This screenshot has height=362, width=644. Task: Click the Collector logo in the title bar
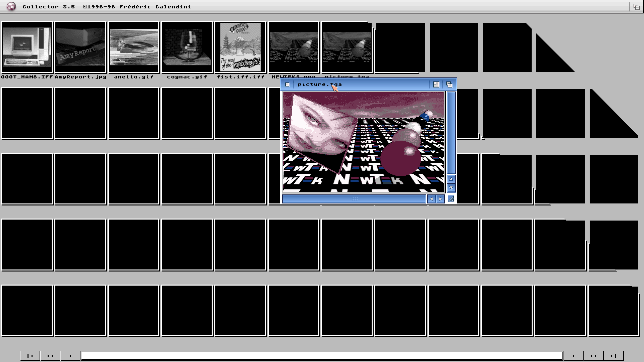pyautogui.click(x=11, y=6)
